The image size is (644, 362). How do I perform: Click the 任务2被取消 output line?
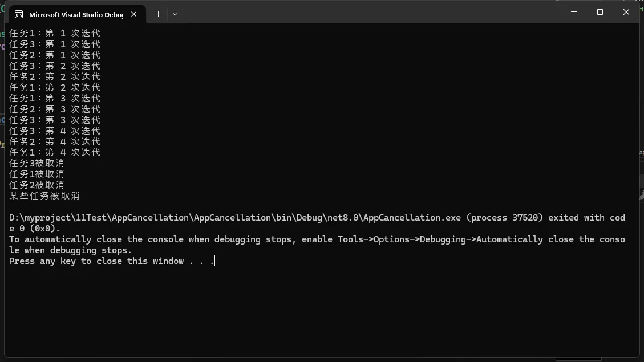[37, 185]
